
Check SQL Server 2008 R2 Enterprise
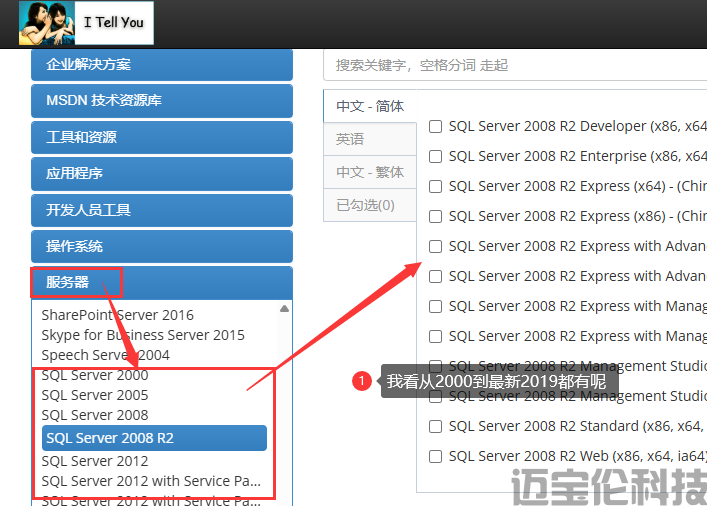pyautogui.click(x=435, y=156)
